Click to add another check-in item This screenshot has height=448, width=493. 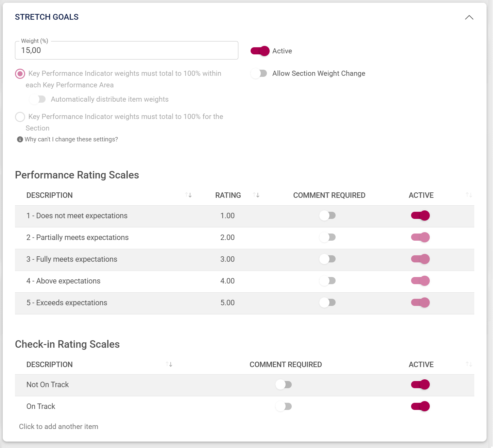pyautogui.click(x=58, y=426)
